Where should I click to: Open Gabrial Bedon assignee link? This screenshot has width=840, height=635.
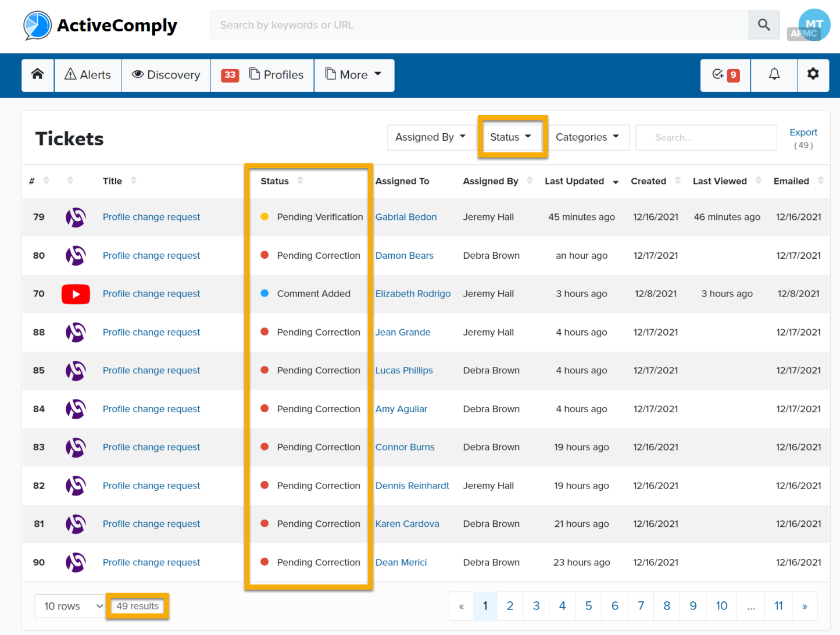(406, 217)
